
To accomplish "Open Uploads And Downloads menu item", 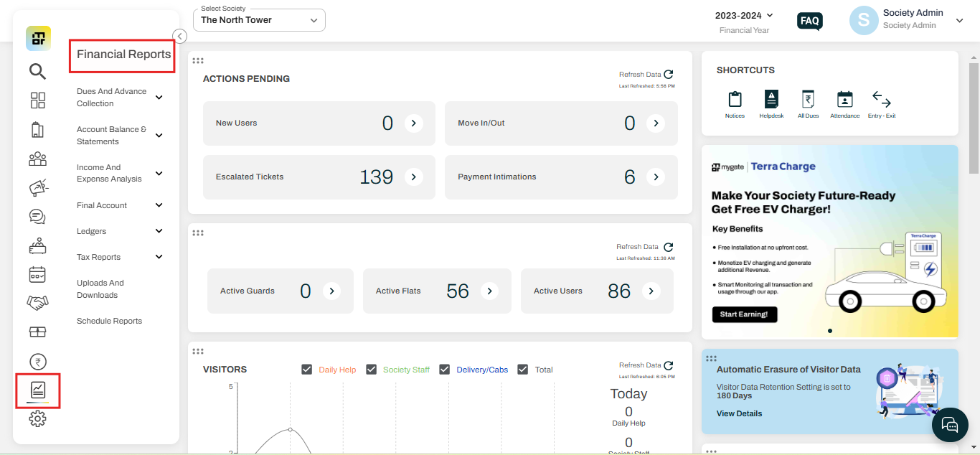I will (x=100, y=289).
